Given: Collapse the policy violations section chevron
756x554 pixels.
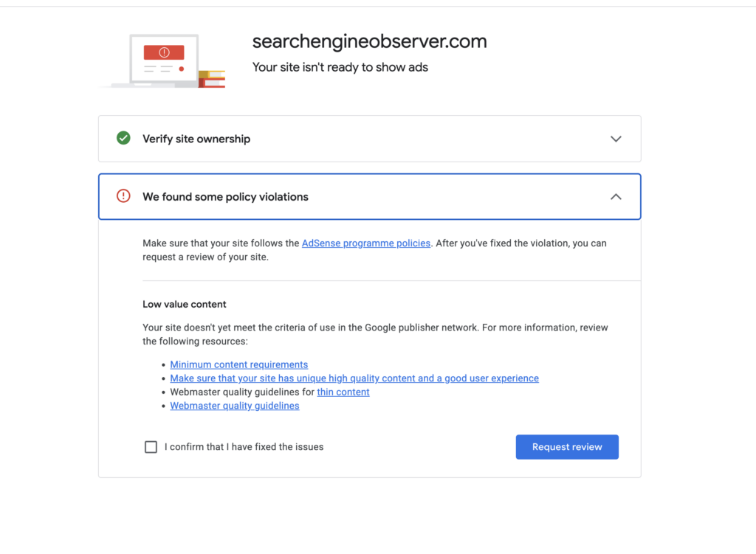Looking at the screenshot, I should 616,196.
